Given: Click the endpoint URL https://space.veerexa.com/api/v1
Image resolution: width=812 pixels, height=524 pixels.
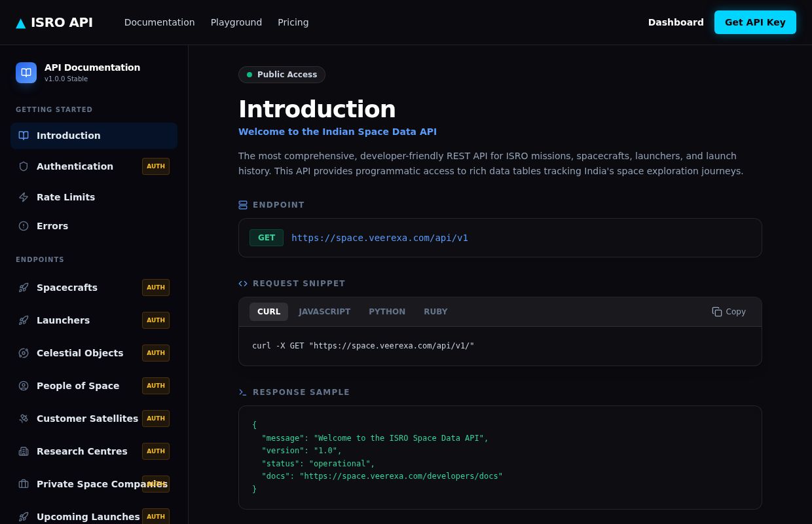Looking at the screenshot, I should point(380,238).
